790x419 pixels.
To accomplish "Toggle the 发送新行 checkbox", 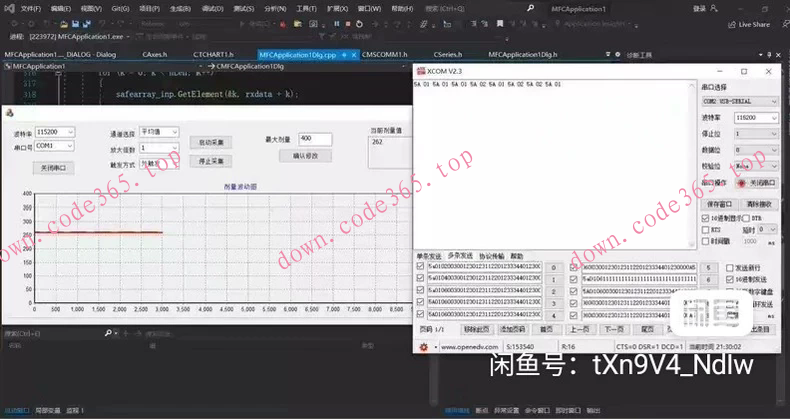I will [729, 267].
